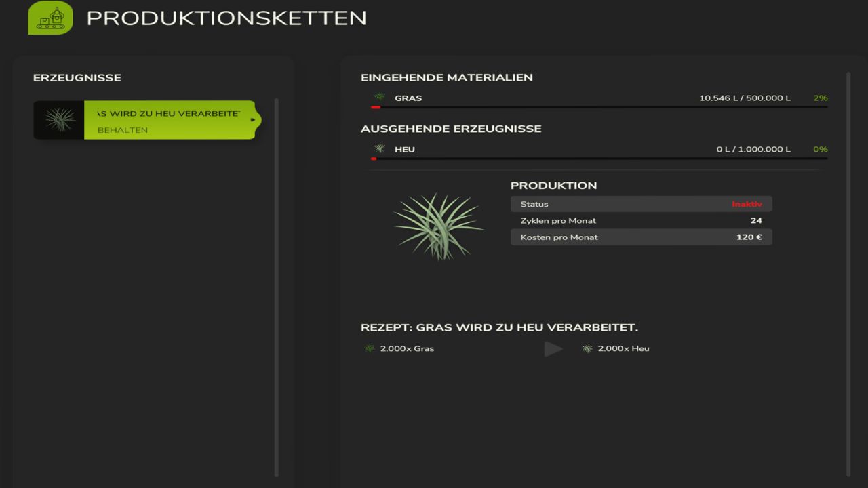
Task: Click the Kosten pro Monat row
Action: [641, 237]
